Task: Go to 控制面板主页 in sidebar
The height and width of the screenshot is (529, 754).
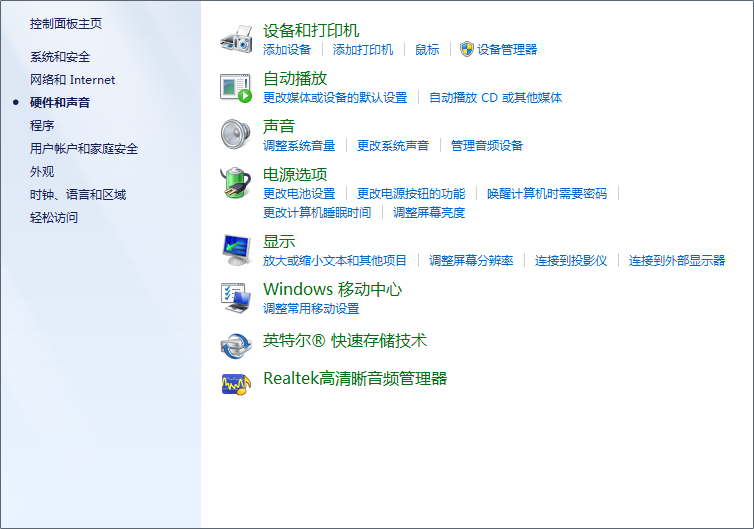Action: 66,24
